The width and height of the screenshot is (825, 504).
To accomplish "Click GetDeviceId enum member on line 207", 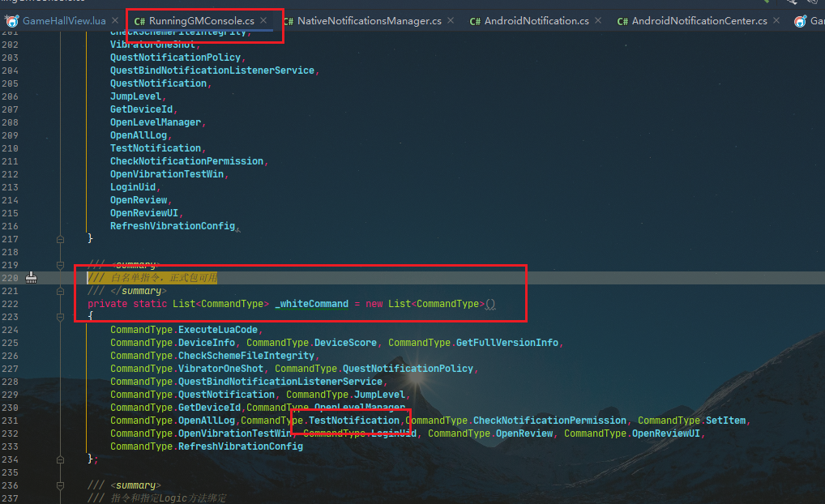I will (142, 109).
